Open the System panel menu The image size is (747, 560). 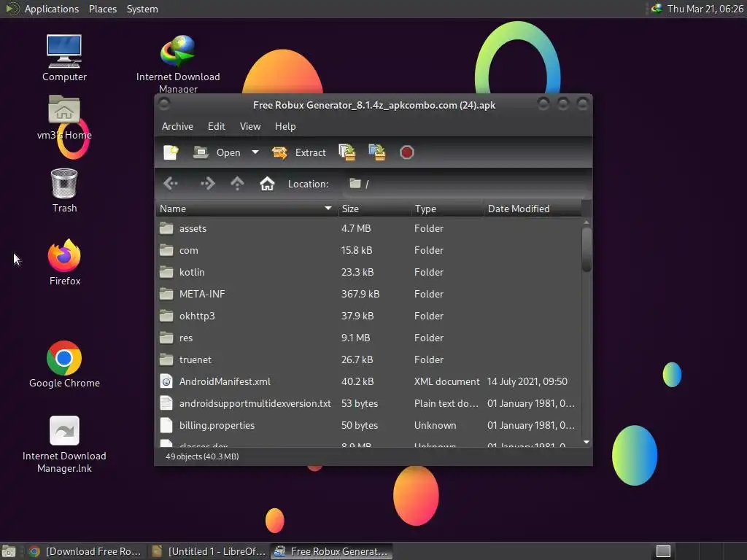pos(142,9)
